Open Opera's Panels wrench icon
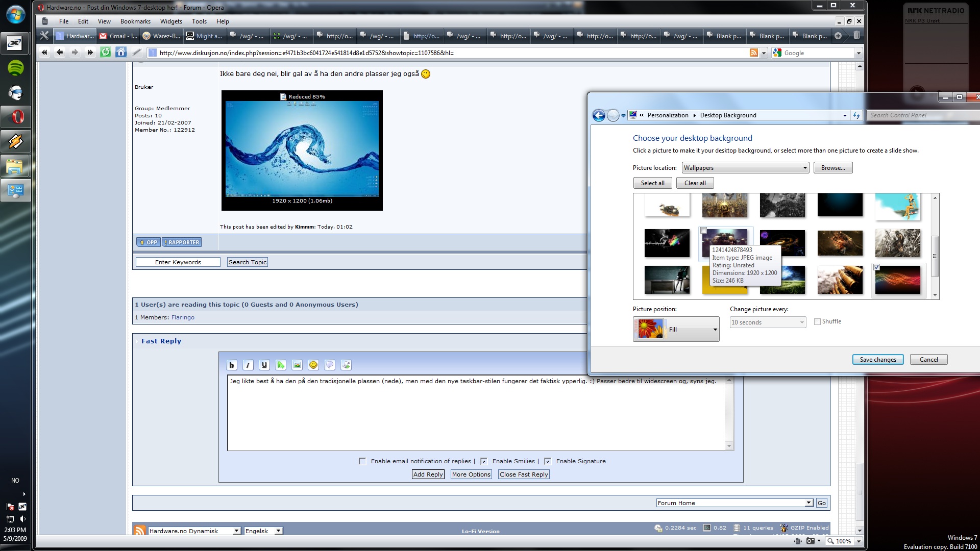Viewport: 980px width, 551px height. (x=44, y=36)
